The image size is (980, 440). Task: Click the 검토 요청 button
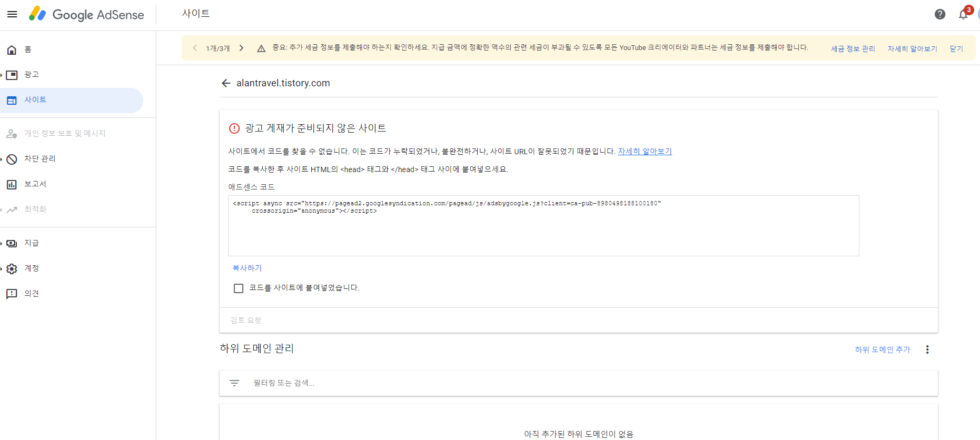click(x=245, y=321)
